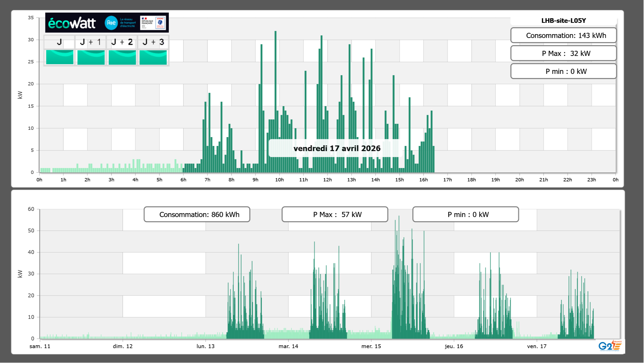Click the Consommation: 143 kWh box
This screenshot has height=363, width=644.
tap(563, 35)
